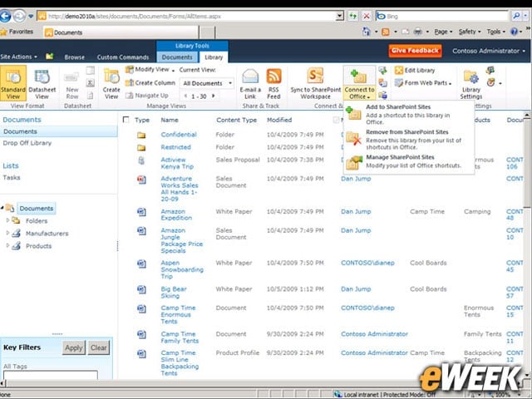Open Drop Off Library link
This screenshot has width=532, height=399.
point(27,143)
